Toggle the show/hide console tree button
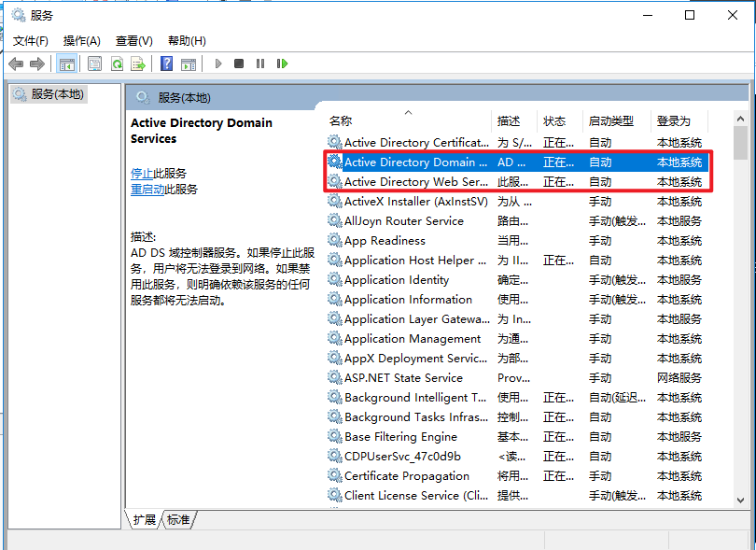This screenshot has width=756, height=550. (x=66, y=63)
